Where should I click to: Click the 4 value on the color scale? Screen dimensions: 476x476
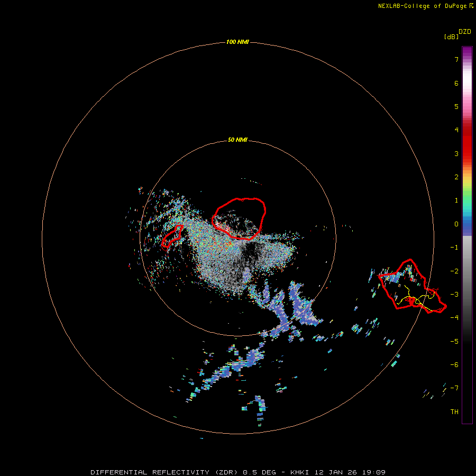click(456, 130)
